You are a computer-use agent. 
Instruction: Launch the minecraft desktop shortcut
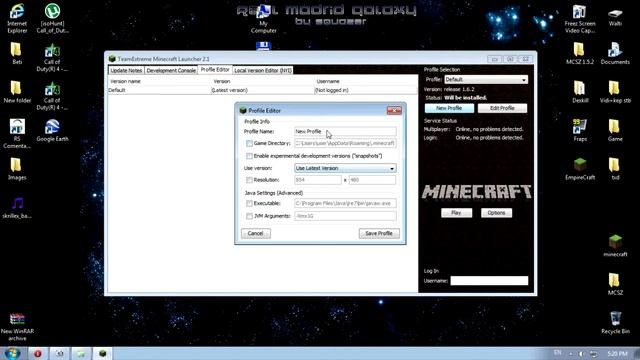point(615,246)
